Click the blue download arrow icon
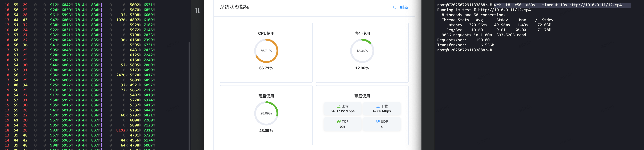Screen dimensions: 644x150 [378, 106]
